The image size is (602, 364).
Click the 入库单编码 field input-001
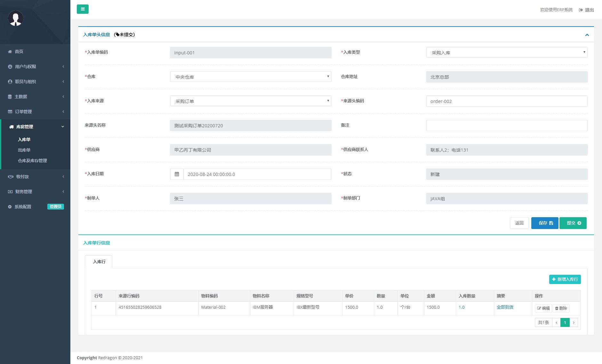(250, 52)
